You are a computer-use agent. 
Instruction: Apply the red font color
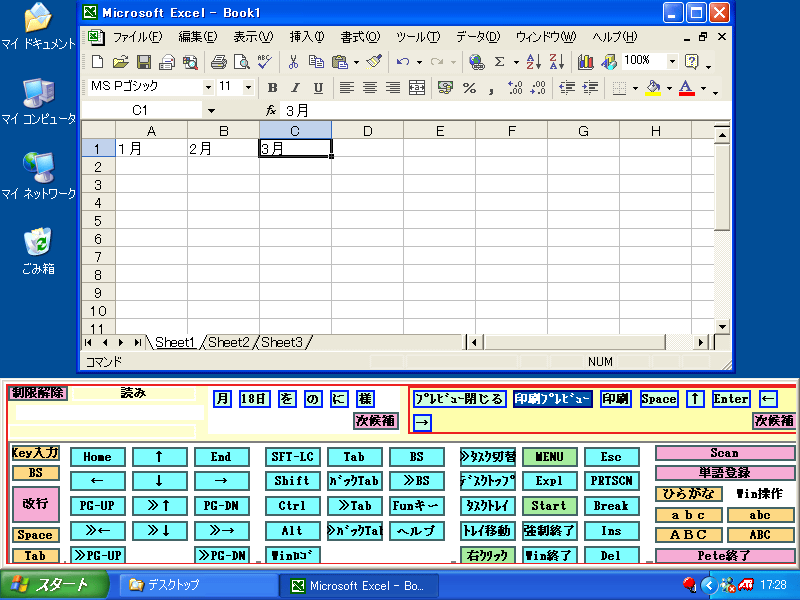pos(687,88)
